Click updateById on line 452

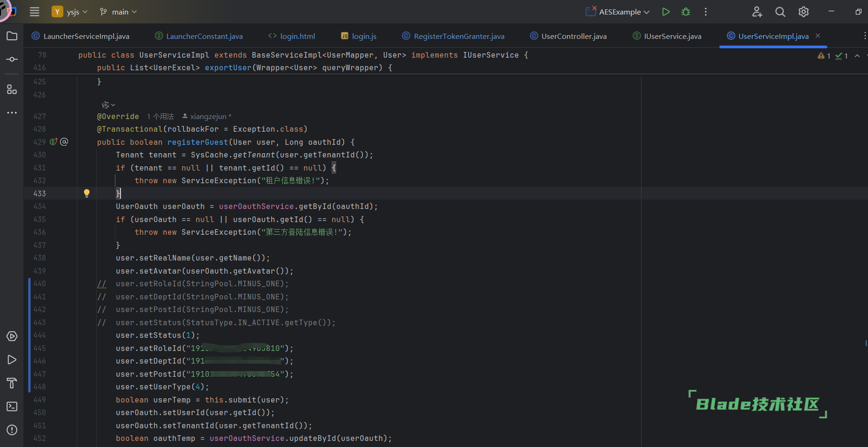click(313, 438)
